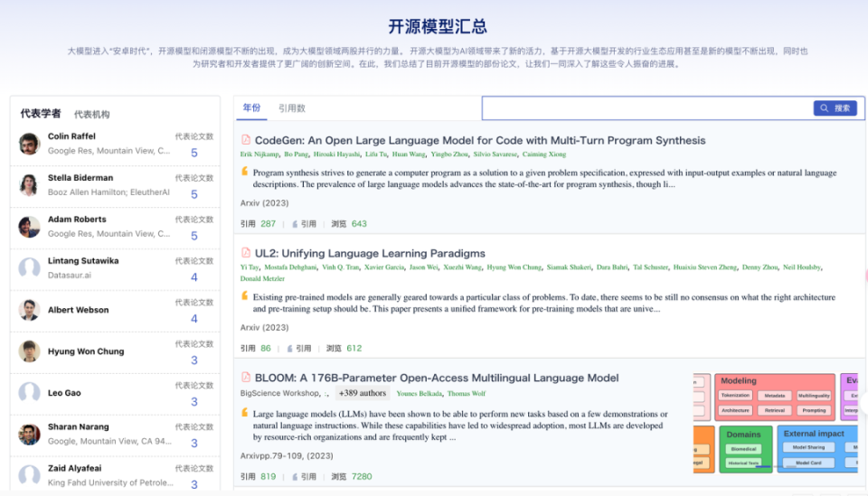Select the 代表学者 tab

click(41, 113)
